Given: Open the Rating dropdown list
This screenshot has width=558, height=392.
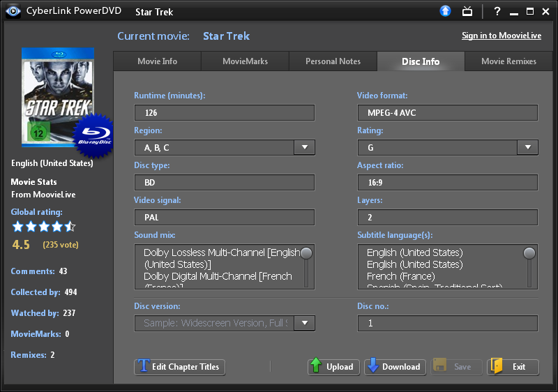Looking at the screenshot, I should click(x=527, y=148).
